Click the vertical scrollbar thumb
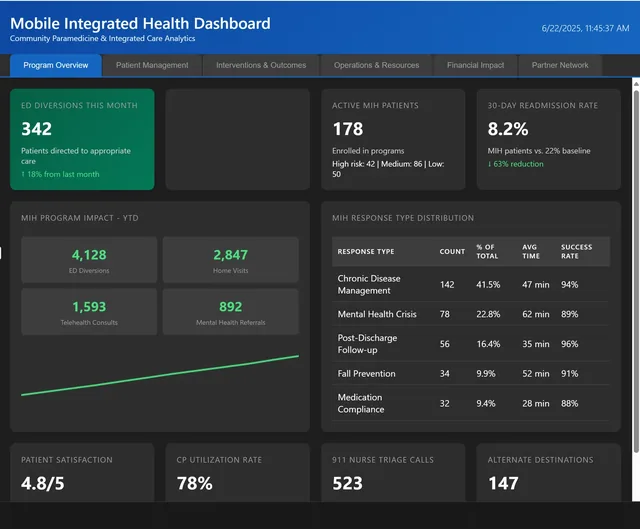Screen dimensions: 640x529 (636, 271)
